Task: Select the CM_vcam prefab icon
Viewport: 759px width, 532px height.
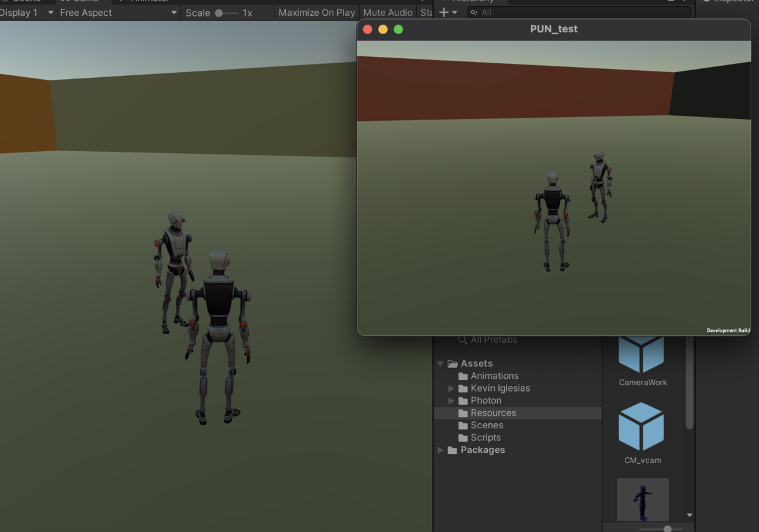Action: [641, 426]
